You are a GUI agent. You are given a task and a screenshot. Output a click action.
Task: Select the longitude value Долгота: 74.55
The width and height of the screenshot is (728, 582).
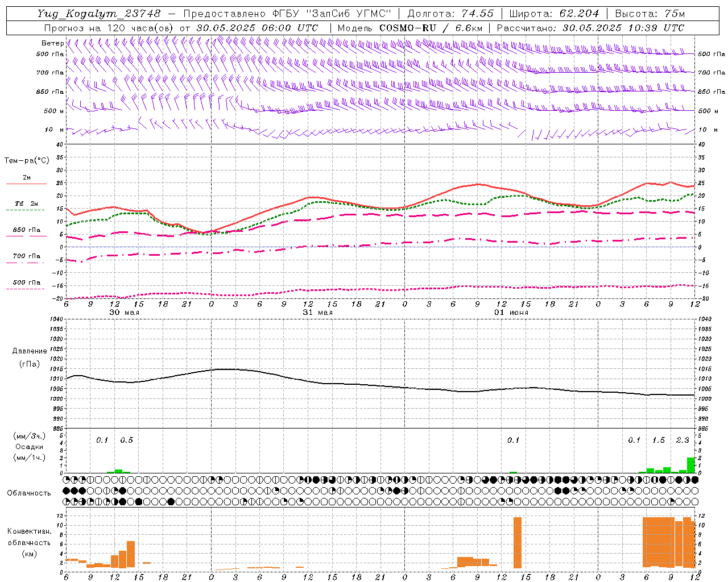pos(450,14)
